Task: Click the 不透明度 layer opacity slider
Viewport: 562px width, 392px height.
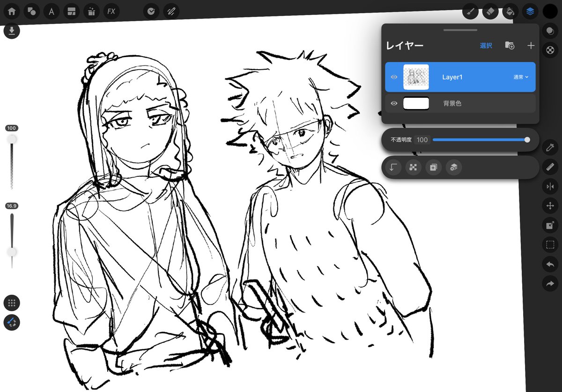Action: pos(481,140)
